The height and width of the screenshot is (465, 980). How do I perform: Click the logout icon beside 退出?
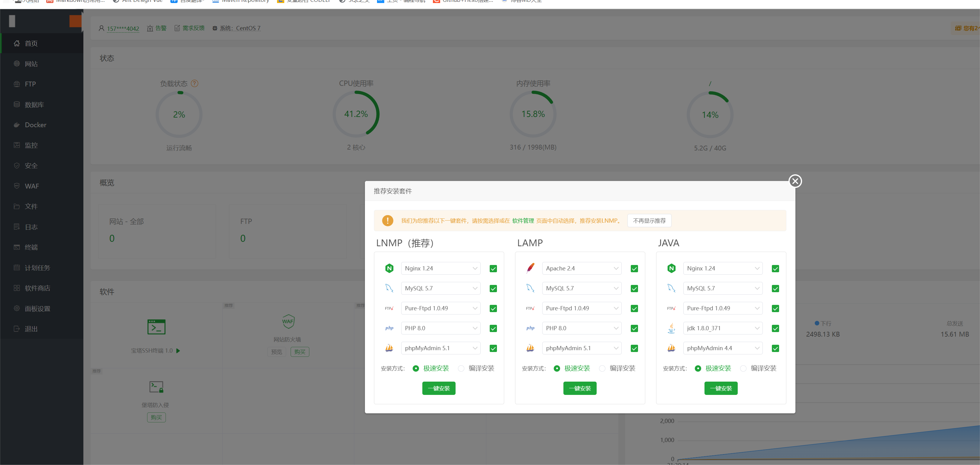point(17,329)
